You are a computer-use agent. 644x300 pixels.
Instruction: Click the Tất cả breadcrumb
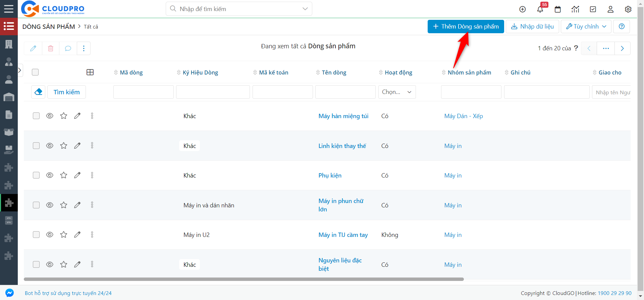(x=91, y=27)
